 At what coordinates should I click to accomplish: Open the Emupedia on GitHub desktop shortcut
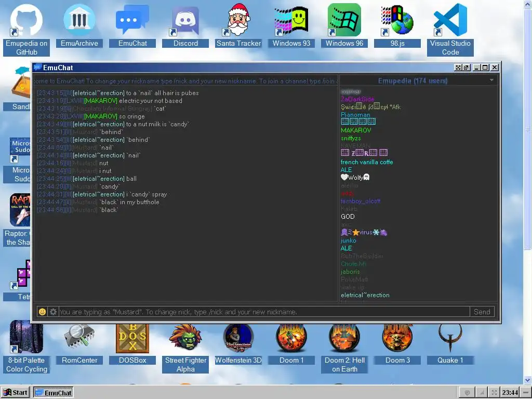[26, 29]
